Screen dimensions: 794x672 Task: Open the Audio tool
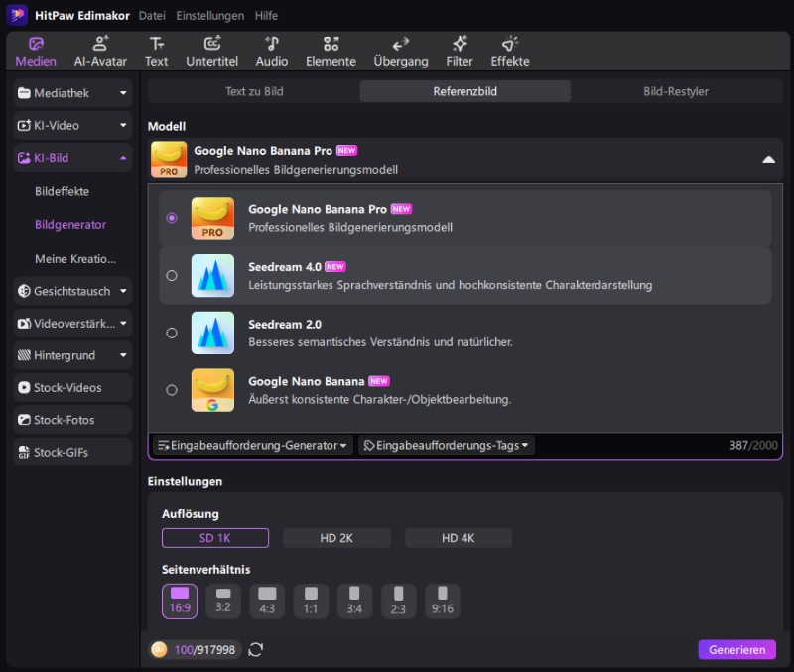[271, 51]
